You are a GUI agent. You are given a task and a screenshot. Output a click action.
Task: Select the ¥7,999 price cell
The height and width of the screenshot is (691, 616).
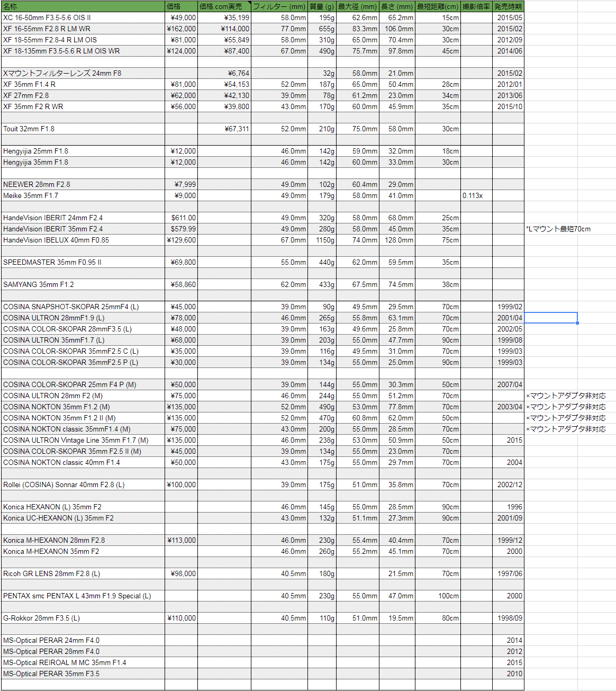[x=181, y=184]
